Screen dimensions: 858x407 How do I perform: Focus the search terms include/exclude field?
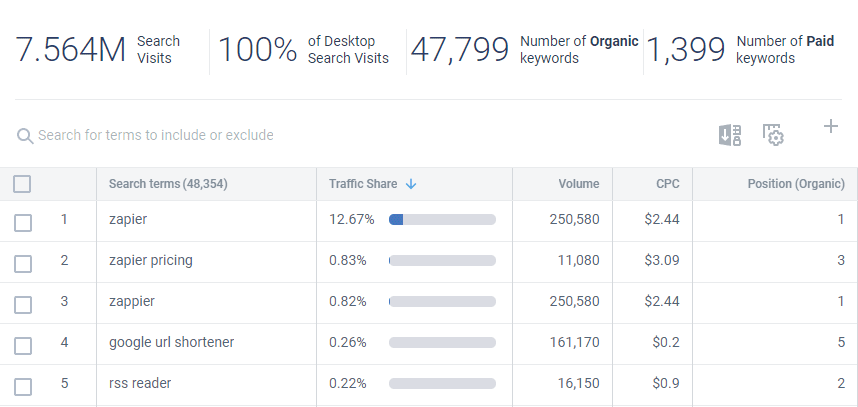point(155,135)
